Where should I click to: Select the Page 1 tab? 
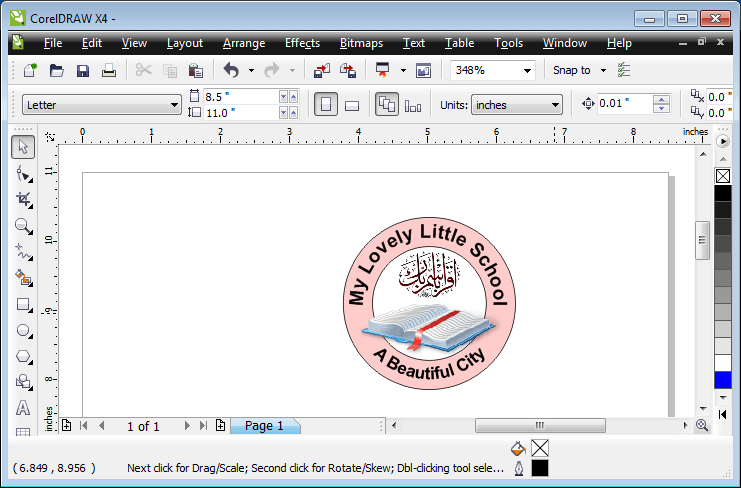[264, 426]
